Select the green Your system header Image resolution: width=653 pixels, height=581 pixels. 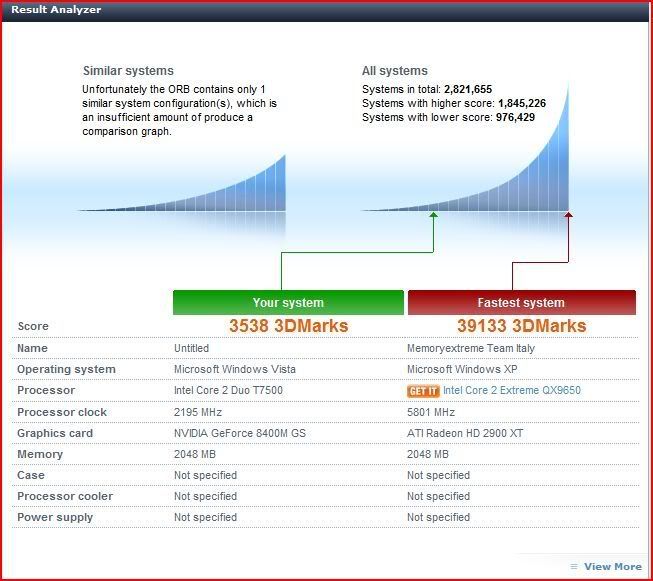tap(288, 302)
